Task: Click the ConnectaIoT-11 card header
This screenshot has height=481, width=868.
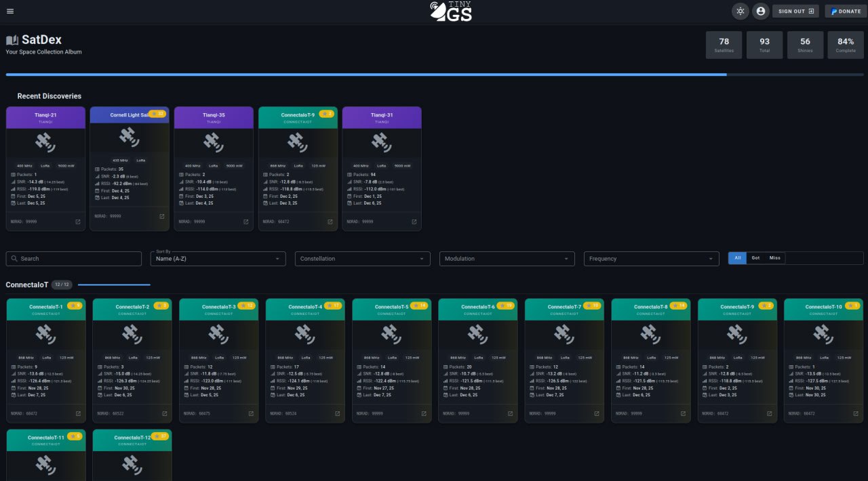Action: [x=46, y=440]
